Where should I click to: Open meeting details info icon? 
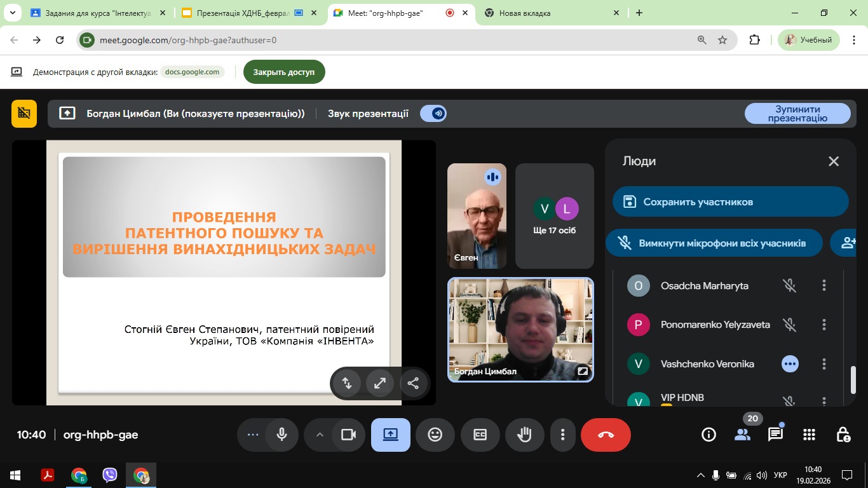pyautogui.click(x=709, y=435)
